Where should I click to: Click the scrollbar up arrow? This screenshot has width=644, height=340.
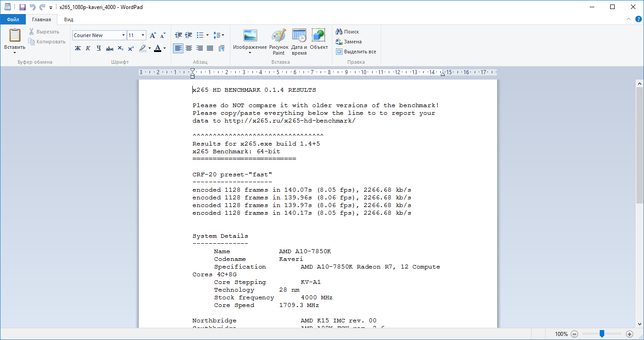[x=639, y=83]
